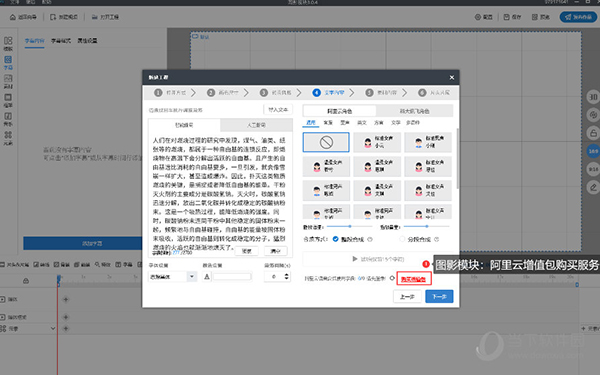Image resolution: width=600 pixels, height=375 pixels.
Task: Click the save icon in top-right toolbar
Action: point(506,17)
